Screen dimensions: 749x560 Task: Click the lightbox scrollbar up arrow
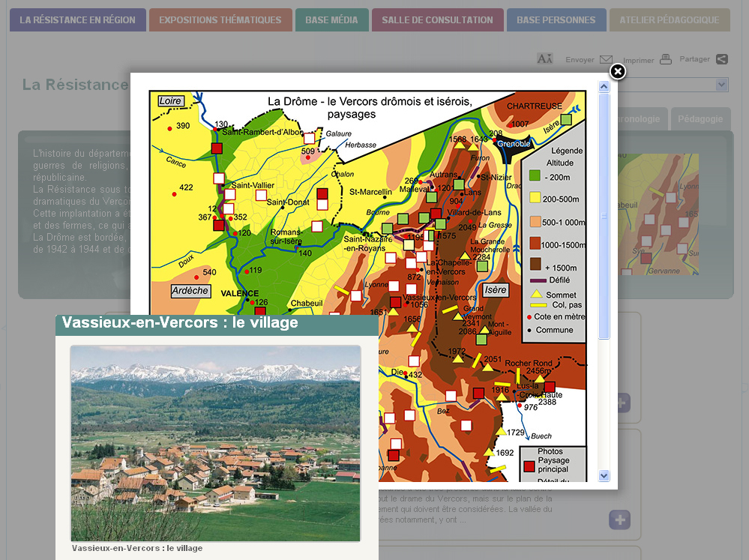pyautogui.click(x=604, y=86)
